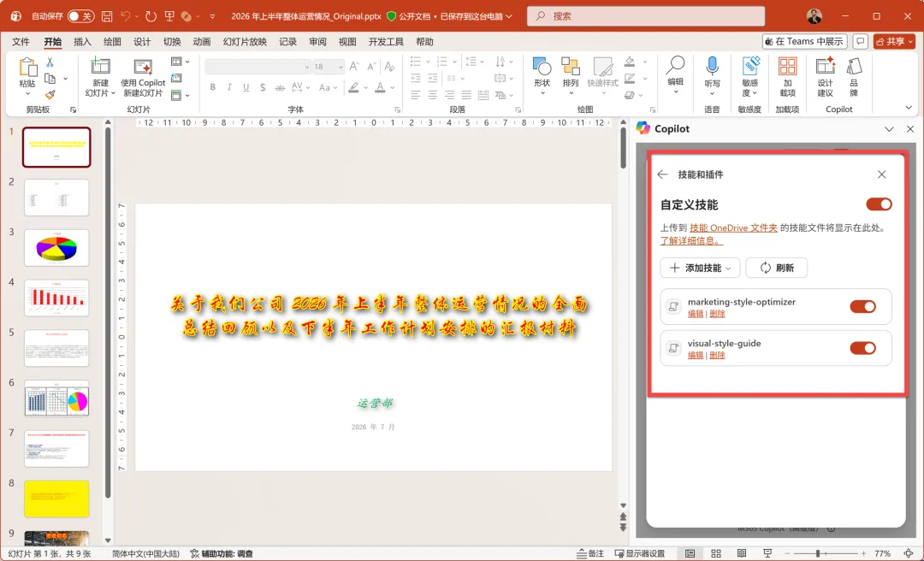Click the 在 Teams 中展示 button

coord(804,41)
